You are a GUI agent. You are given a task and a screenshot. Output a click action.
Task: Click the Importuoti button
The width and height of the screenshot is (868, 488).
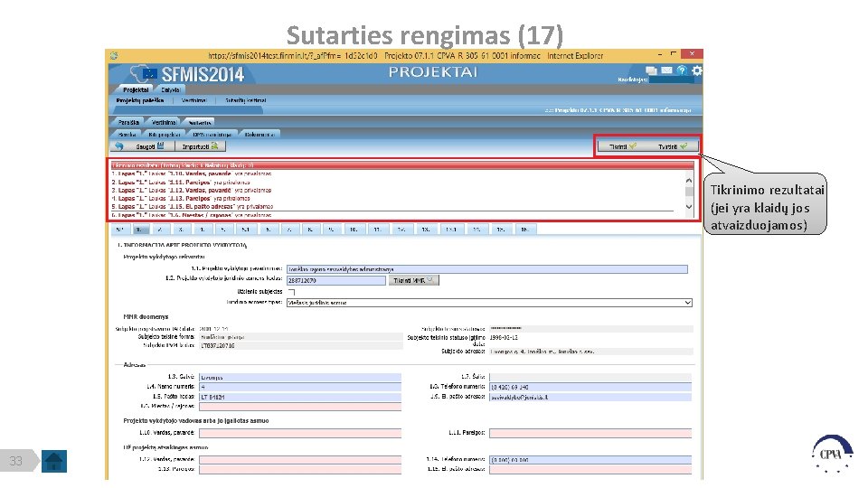[200, 146]
